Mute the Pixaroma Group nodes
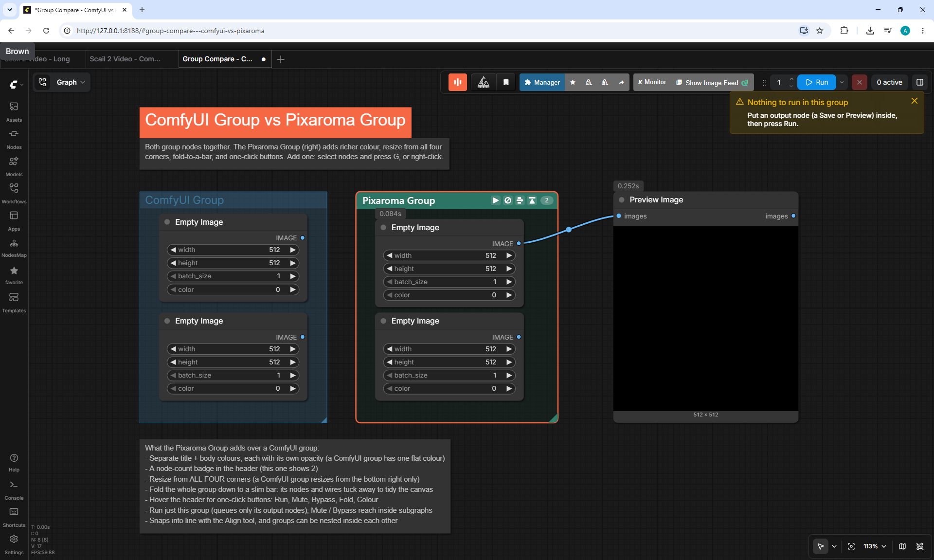934x560 pixels. (x=508, y=200)
